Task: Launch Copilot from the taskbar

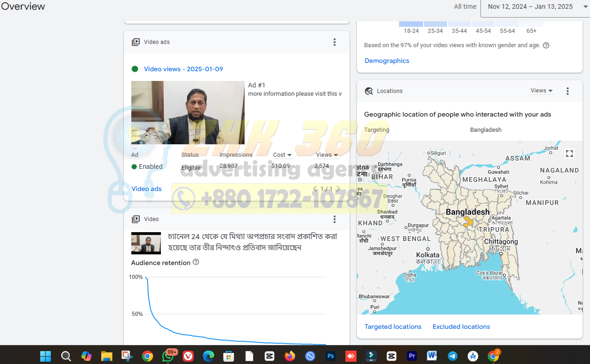Action: tap(86, 356)
